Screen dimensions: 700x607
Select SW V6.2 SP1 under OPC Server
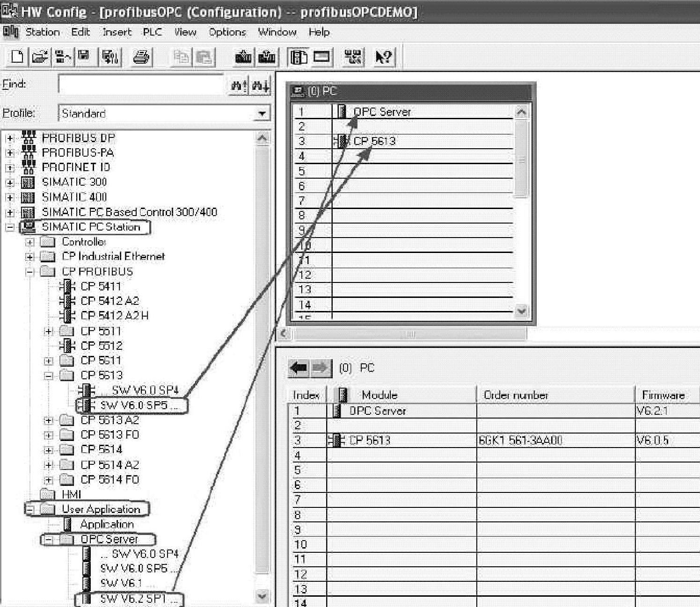point(139,599)
